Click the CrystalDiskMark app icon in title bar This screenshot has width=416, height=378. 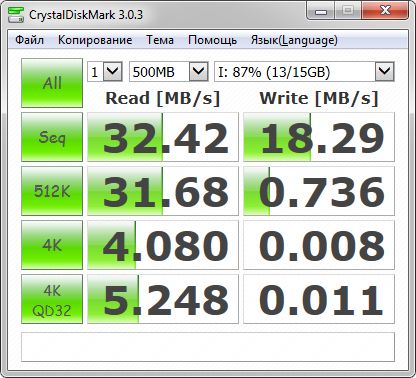(15, 14)
